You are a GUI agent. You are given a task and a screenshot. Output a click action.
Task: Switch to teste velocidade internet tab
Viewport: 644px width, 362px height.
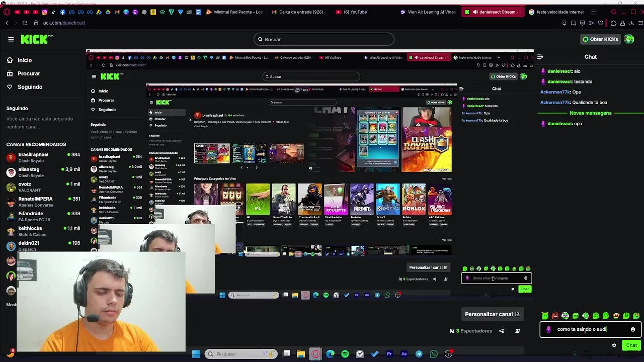coord(556,12)
